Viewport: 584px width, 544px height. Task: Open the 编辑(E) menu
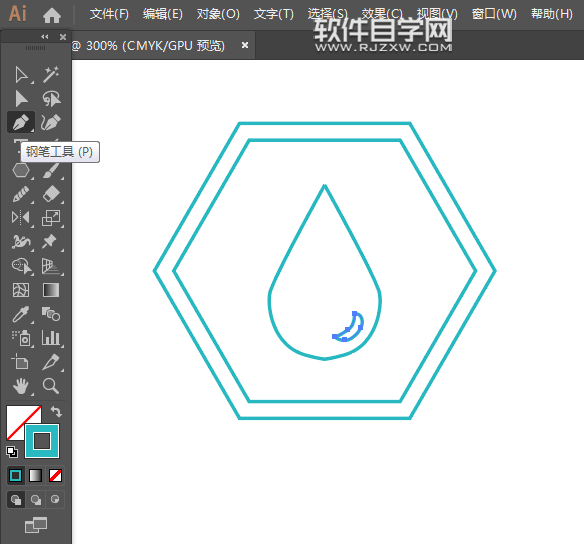click(163, 14)
